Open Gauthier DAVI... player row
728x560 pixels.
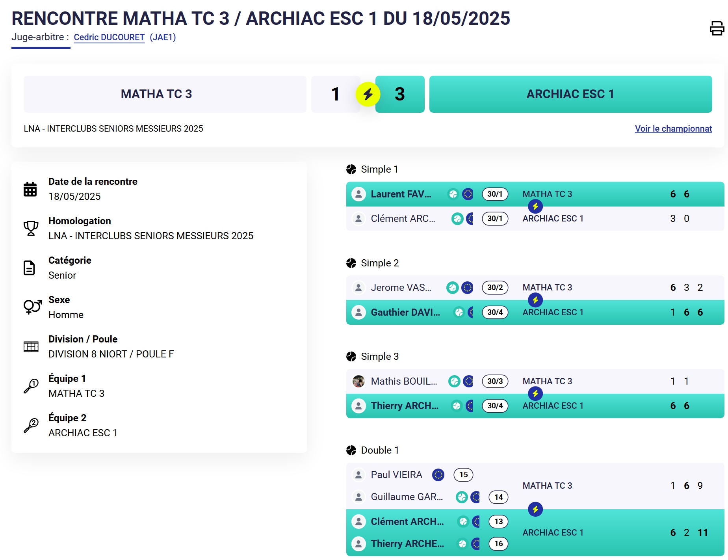point(405,312)
